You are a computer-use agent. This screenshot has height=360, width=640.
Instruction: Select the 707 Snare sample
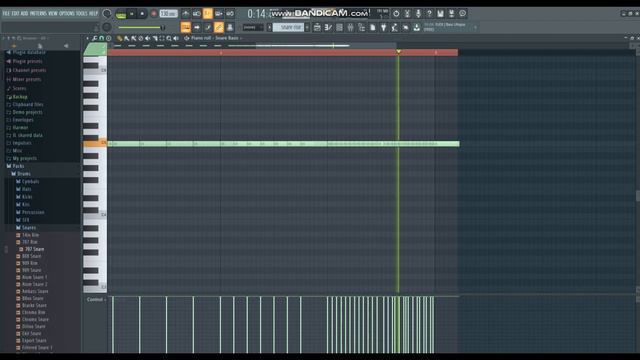(x=34, y=249)
